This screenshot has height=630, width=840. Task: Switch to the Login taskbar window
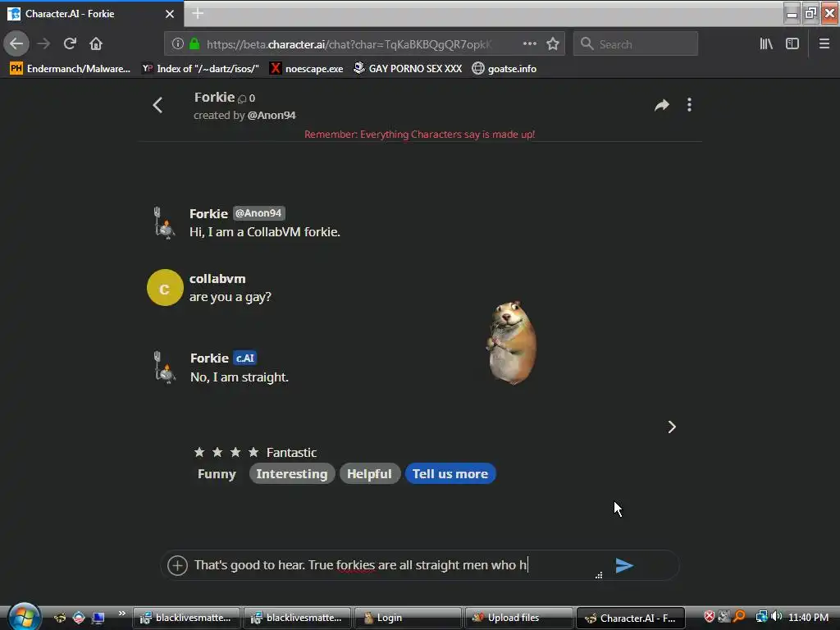click(x=408, y=618)
